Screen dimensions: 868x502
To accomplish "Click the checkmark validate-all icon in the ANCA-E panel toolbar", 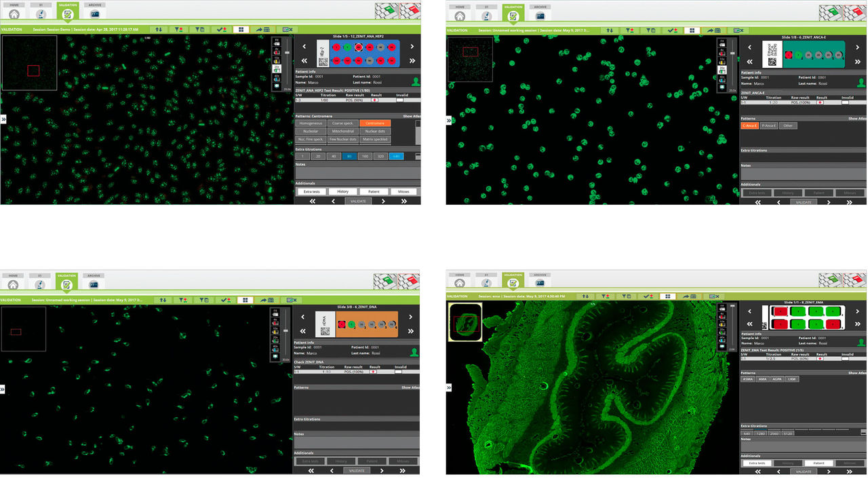I will [x=671, y=31].
